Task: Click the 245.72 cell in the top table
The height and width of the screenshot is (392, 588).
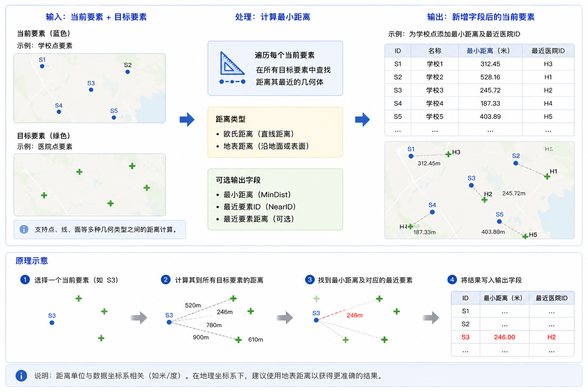Action: pos(490,90)
